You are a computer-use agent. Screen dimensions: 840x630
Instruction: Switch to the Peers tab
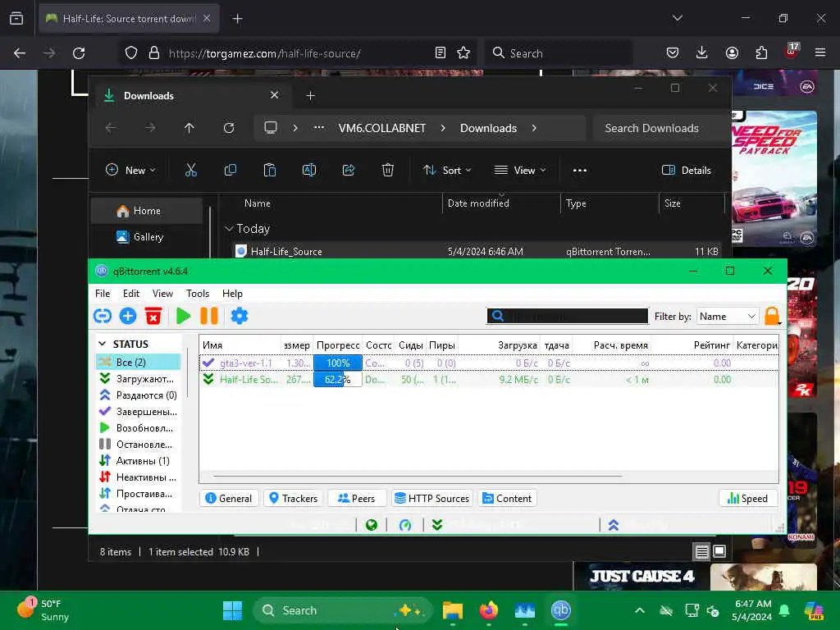tap(357, 498)
